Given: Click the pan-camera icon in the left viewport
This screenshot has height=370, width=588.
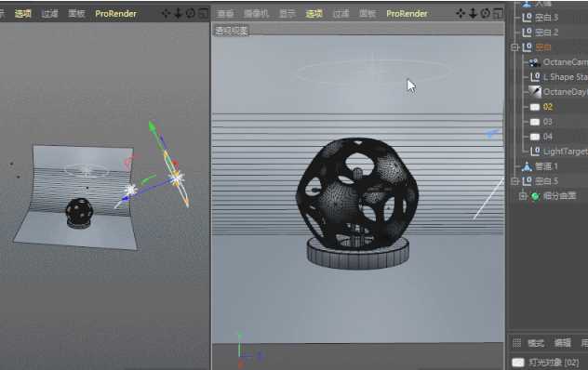Looking at the screenshot, I should (166, 14).
